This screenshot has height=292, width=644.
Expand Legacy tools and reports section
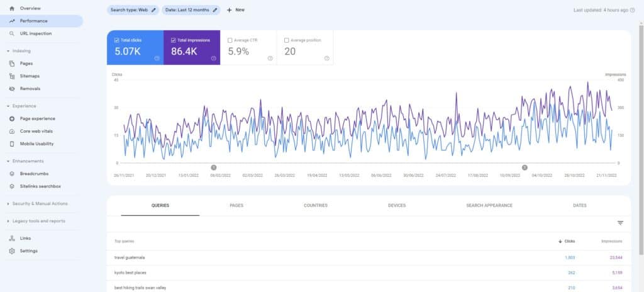[36, 221]
